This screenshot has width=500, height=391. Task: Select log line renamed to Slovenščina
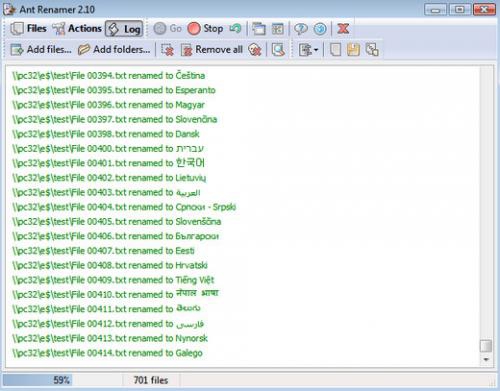(x=117, y=222)
